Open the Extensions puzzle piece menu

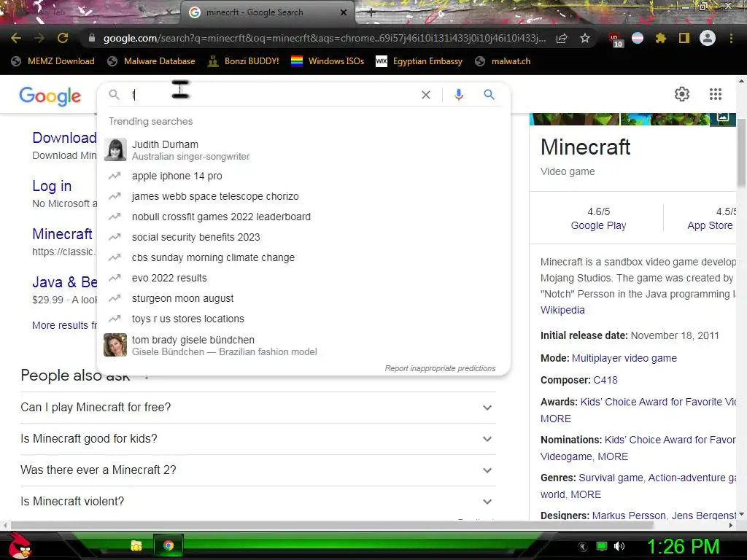[660, 38]
